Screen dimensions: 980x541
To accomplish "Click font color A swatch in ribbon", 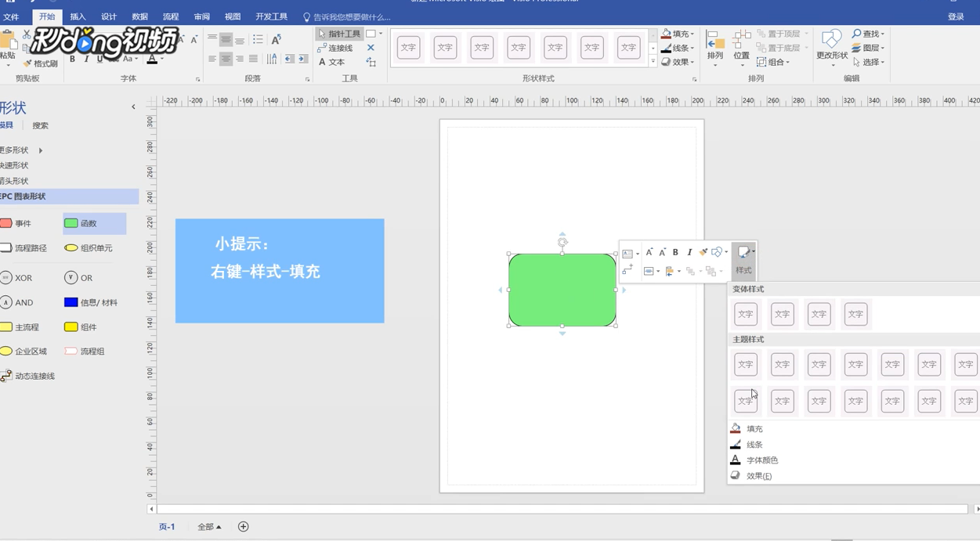I will coord(152,59).
